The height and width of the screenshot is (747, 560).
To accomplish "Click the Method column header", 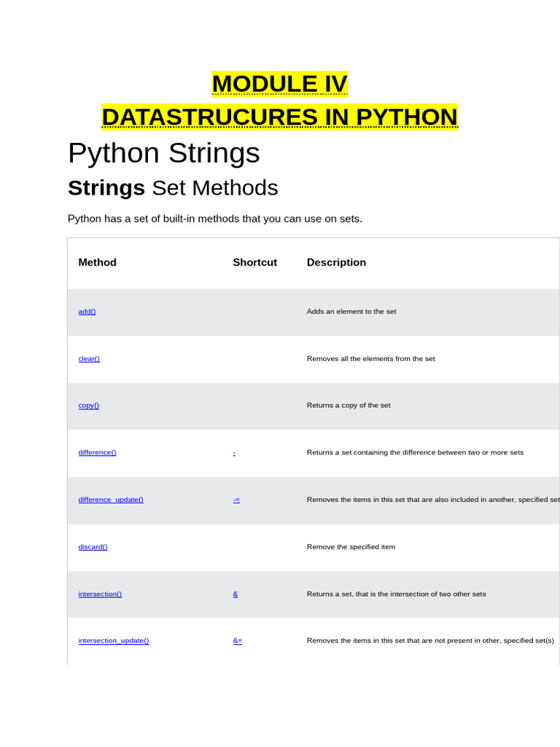I will tap(97, 263).
